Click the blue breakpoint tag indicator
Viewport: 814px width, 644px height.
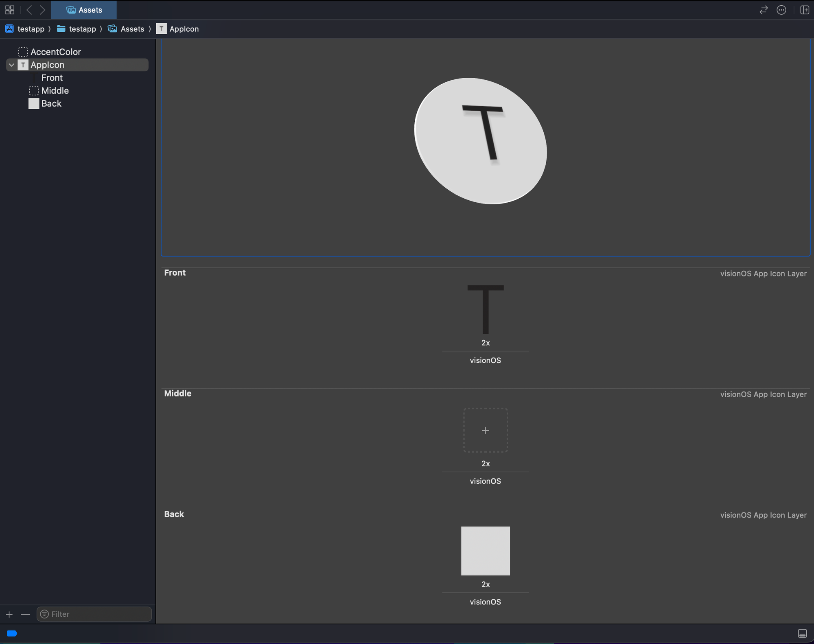click(x=12, y=633)
